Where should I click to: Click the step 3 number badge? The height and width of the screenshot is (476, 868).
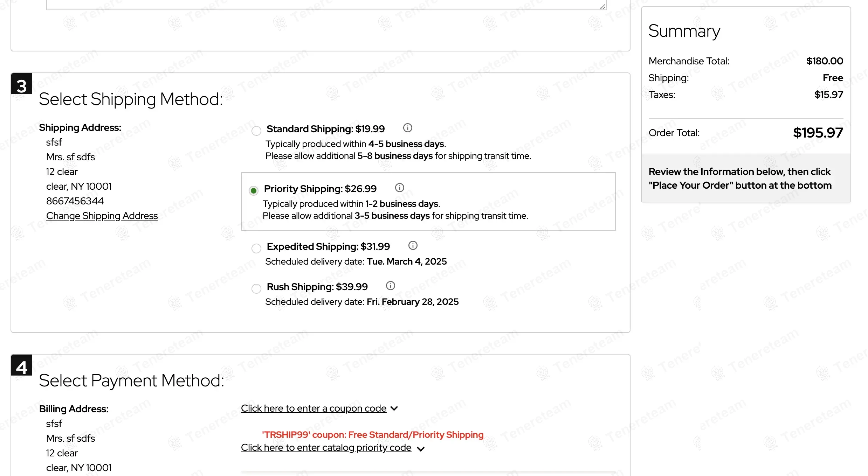pos(22,84)
